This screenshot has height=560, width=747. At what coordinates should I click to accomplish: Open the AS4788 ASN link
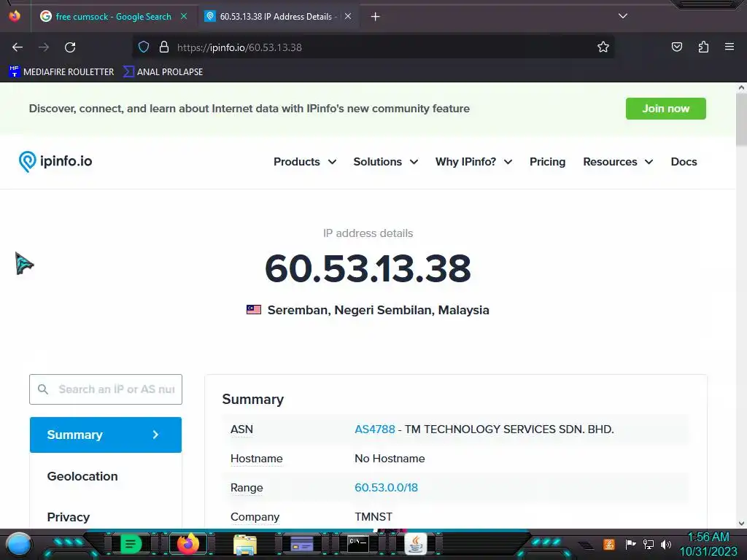(374, 429)
